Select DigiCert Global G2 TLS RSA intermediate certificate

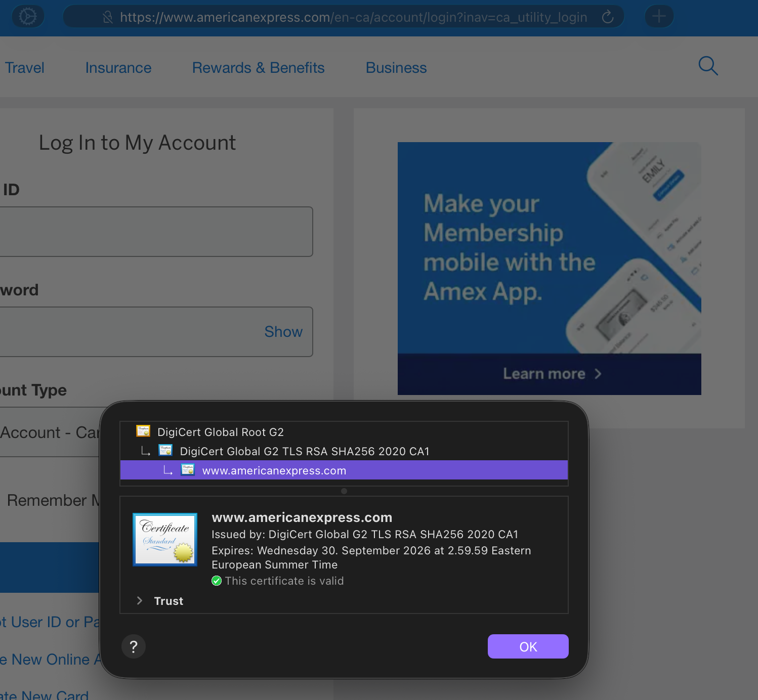pos(304,451)
